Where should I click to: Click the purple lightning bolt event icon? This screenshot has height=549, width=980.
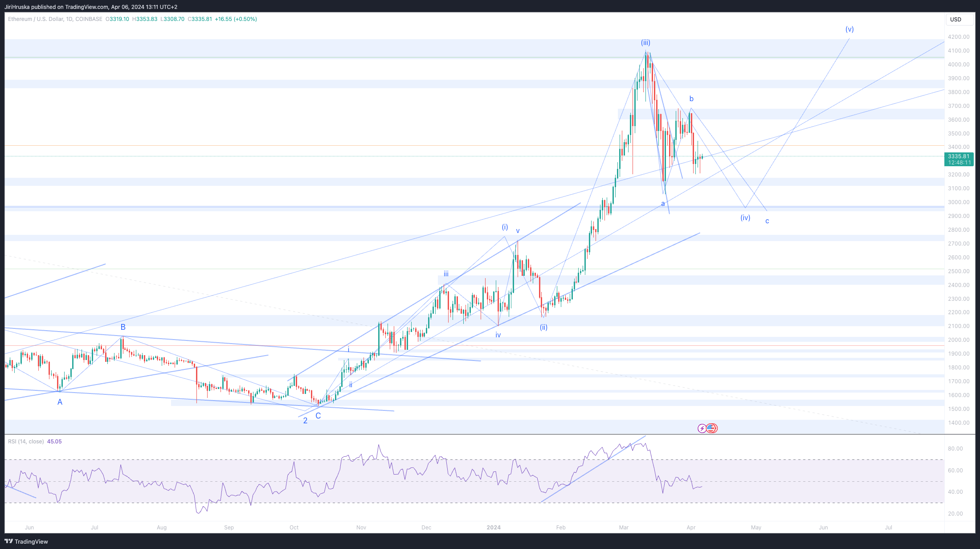coord(702,428)
